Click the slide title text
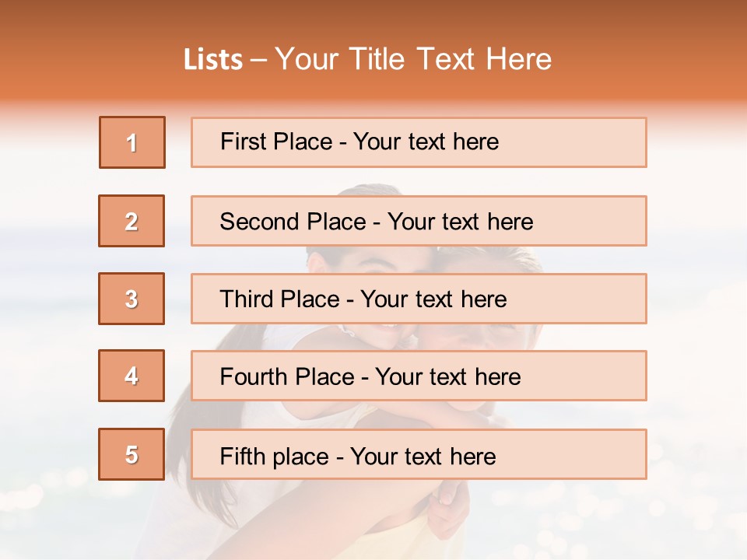The height and width of the screenshot is (560, 747). pyautogui.click(x=367, y=59)
